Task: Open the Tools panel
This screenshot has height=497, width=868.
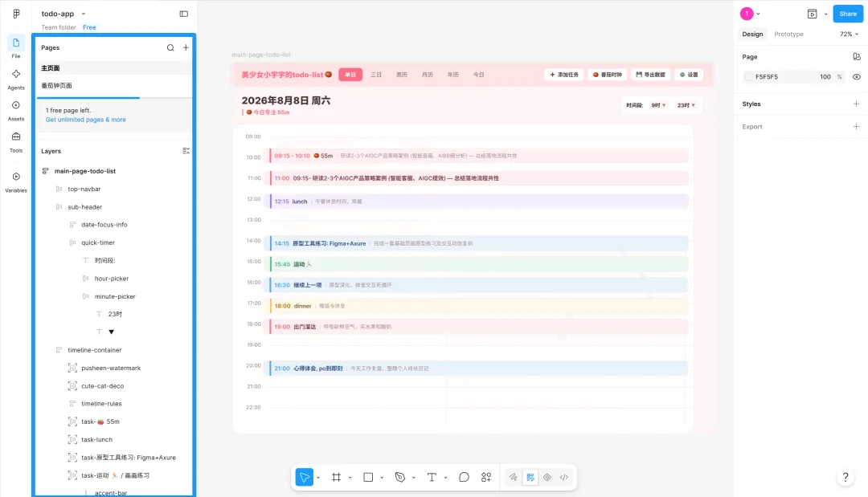Action: point(16,141)
